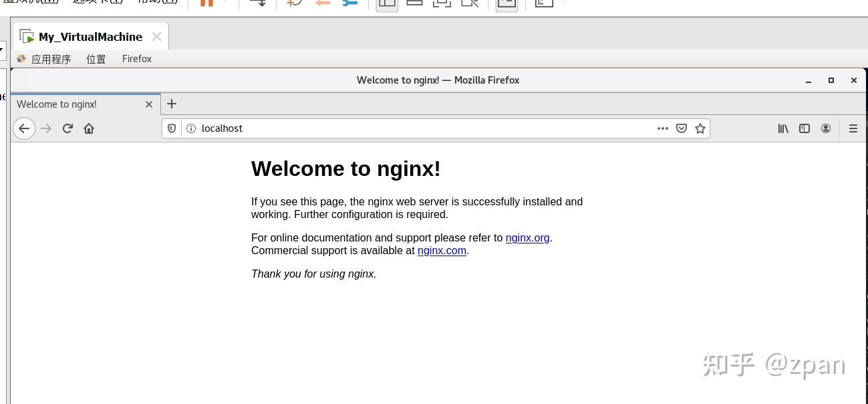Viewport: 868px width, 404px height.
Task: Close the My_VirtualMachine tab
Action: click(x=156, y=37)
